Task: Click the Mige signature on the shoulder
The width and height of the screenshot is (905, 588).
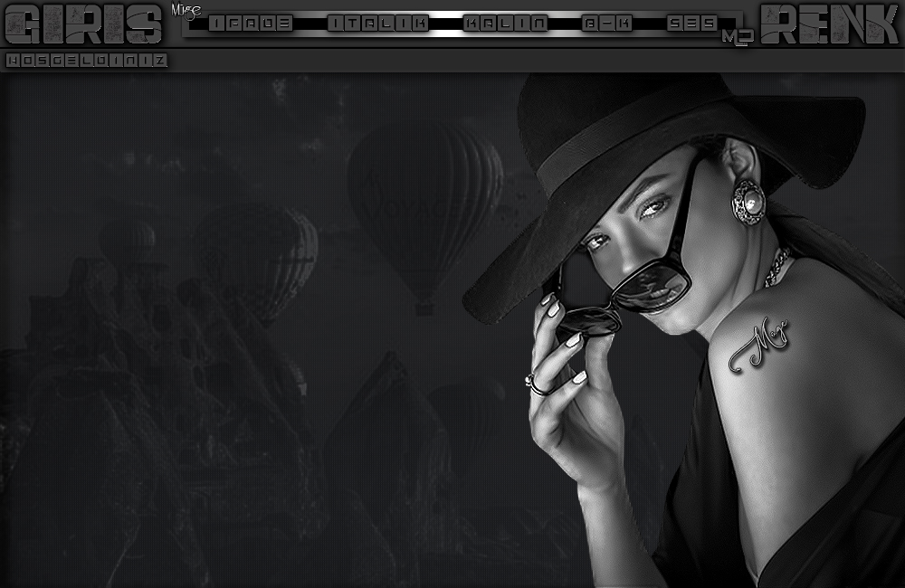Action: [x=758, y=346]
